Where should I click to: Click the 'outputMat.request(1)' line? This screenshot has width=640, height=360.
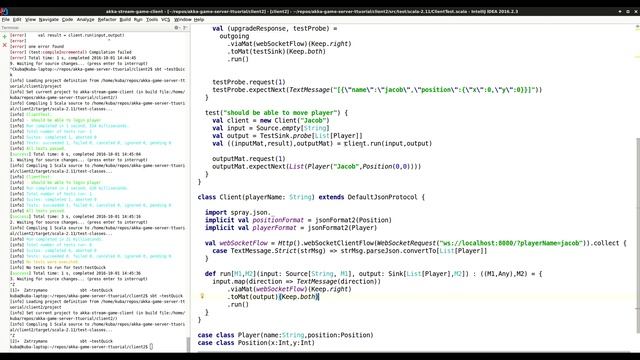249,159
